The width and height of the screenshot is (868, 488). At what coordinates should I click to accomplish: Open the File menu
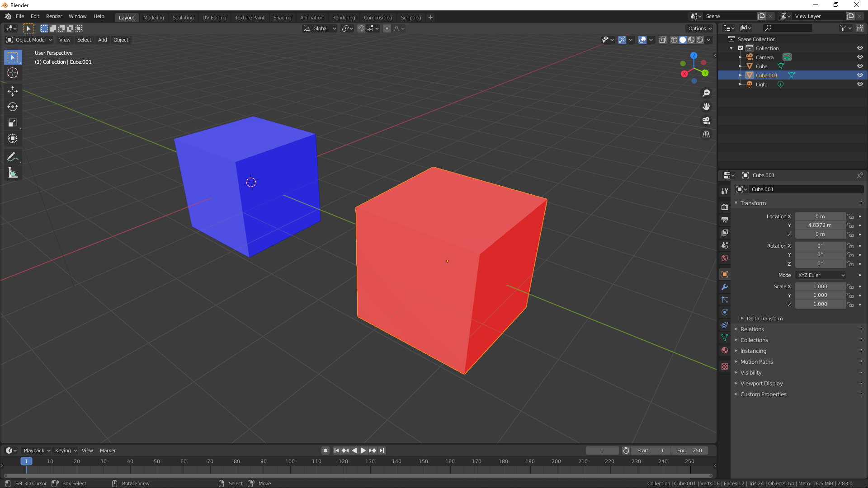(x=20, y=16)
